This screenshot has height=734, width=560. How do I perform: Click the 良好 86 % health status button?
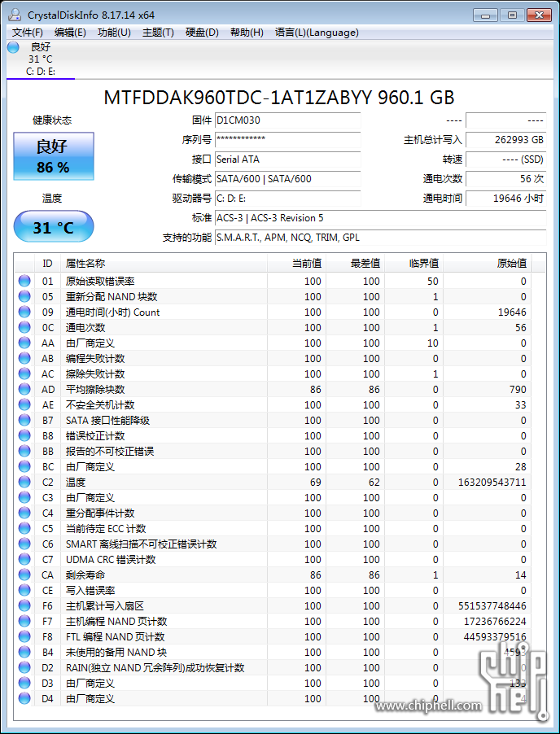[x=54, y=156]
